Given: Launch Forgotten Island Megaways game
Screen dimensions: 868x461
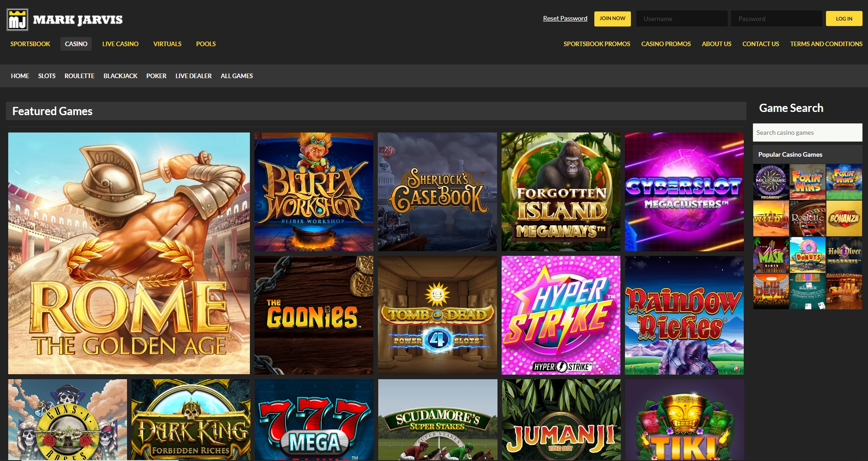Looking at the screenshot, I should pyautogui.click(x=561, y=192).
